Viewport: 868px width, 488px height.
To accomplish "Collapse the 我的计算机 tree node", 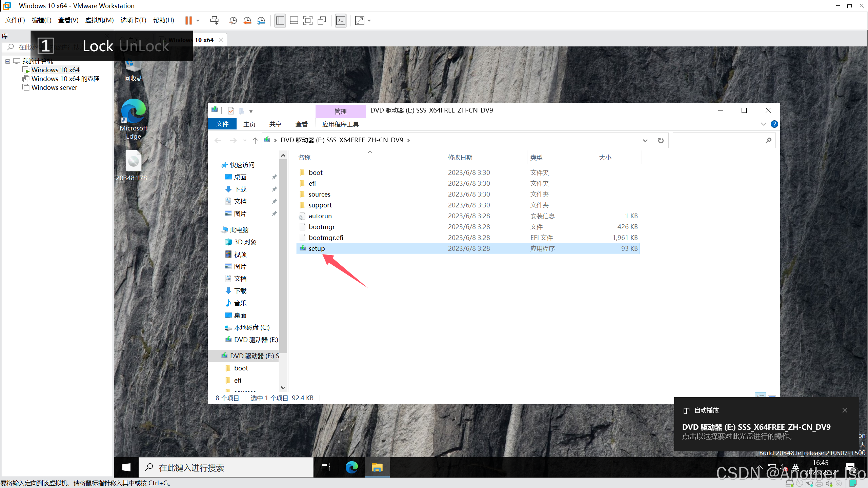I will [7, 61].
